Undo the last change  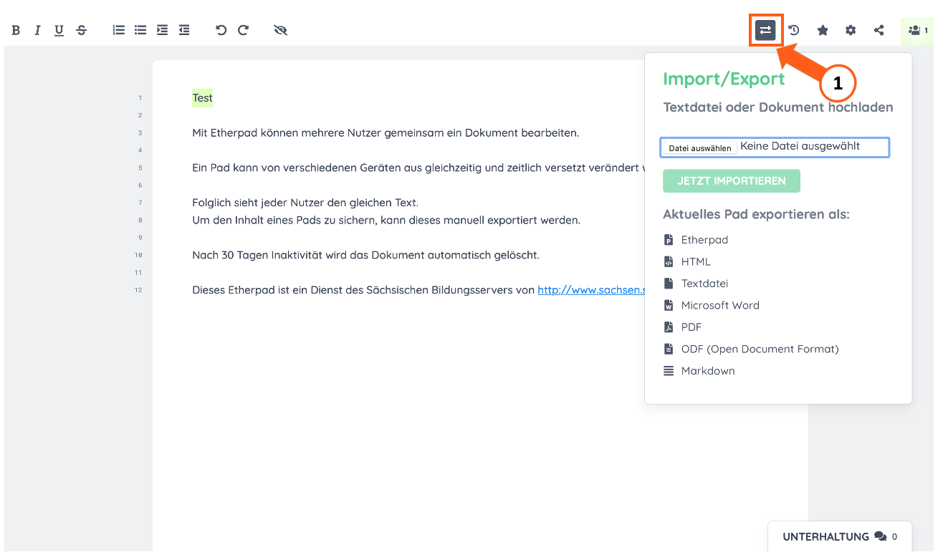click(x=221, y=30)
